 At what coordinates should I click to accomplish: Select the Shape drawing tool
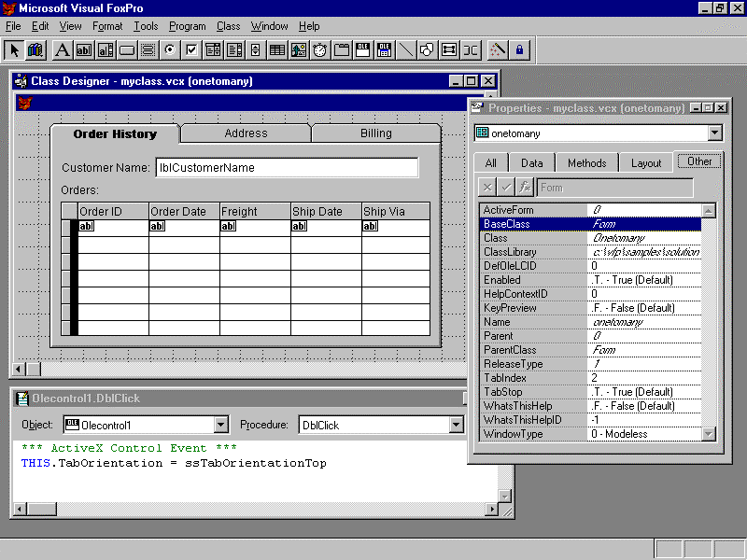coord(428,50)
